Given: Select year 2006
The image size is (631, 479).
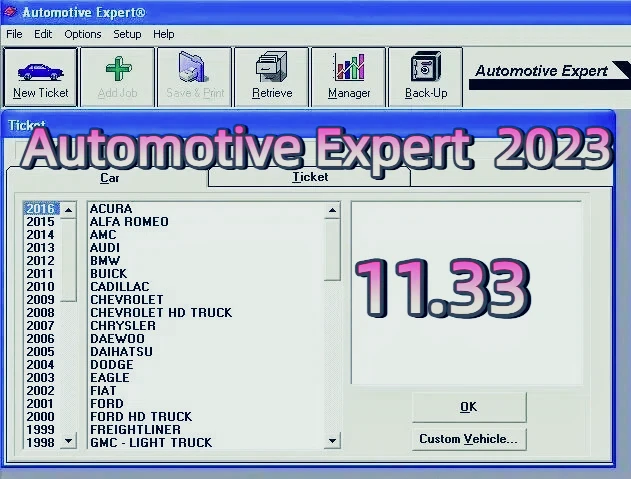Looking at the screenshot, I should click(x=40, y=339).
